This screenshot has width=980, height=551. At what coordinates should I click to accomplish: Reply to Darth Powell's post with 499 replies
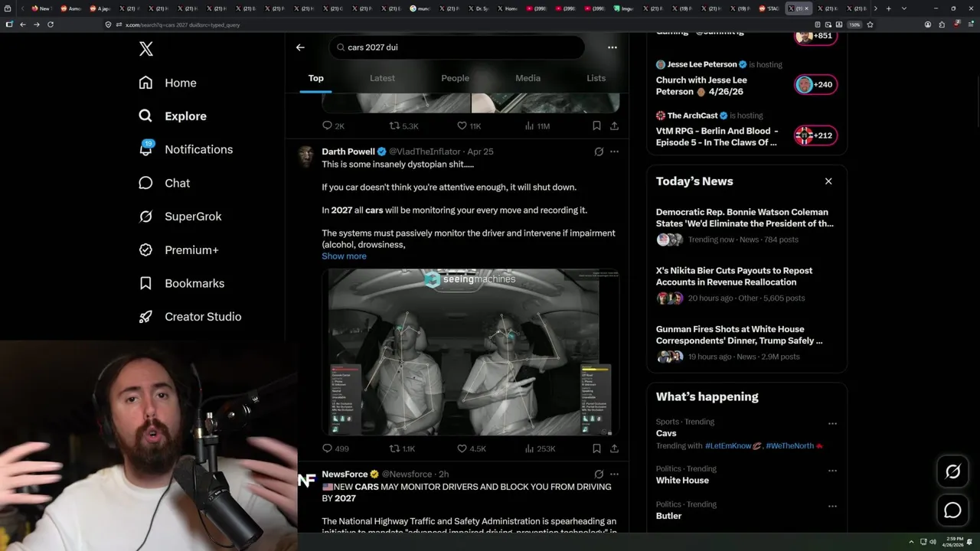[x=335, y=449]
